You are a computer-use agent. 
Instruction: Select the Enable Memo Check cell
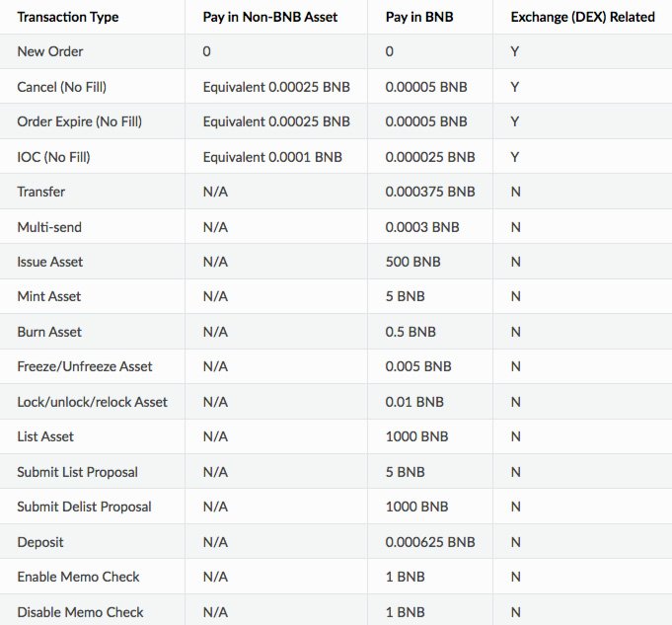[x=78, y=577]
